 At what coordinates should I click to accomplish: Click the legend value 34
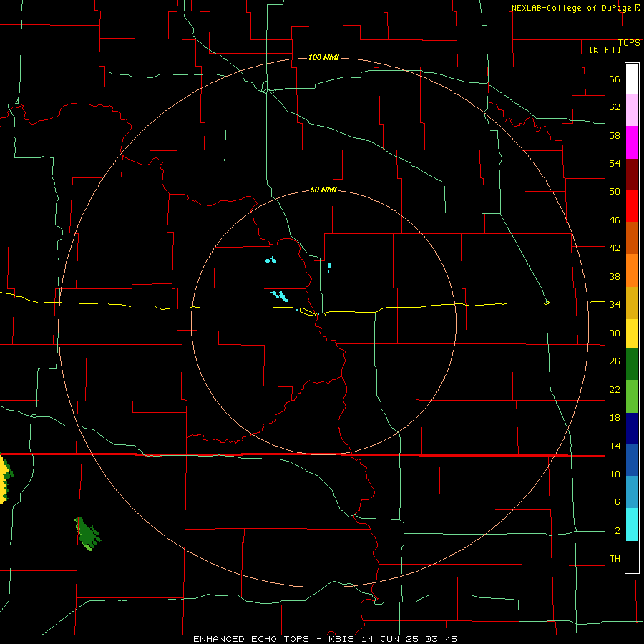click(615, 304)
